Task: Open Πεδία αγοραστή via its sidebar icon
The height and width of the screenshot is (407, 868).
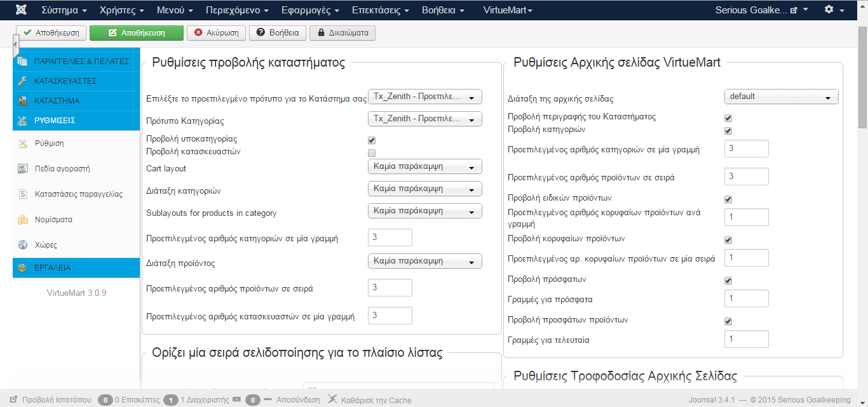Action: tap(23, 169)
